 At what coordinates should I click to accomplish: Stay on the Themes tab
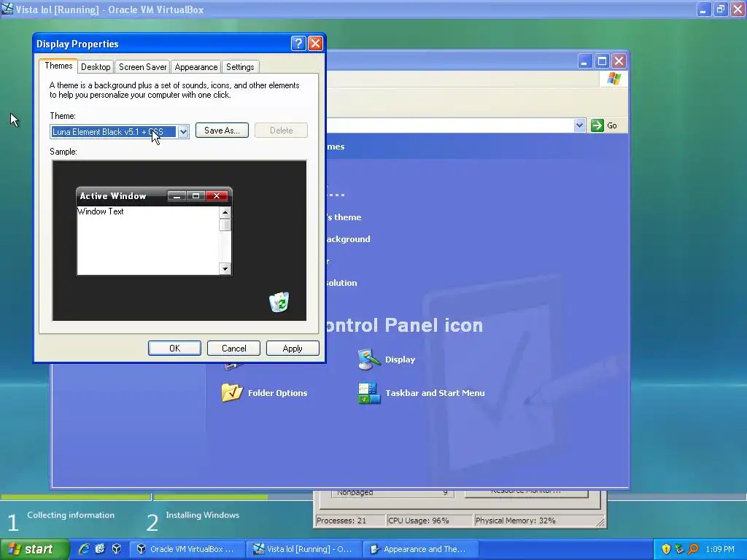[58, 66]
